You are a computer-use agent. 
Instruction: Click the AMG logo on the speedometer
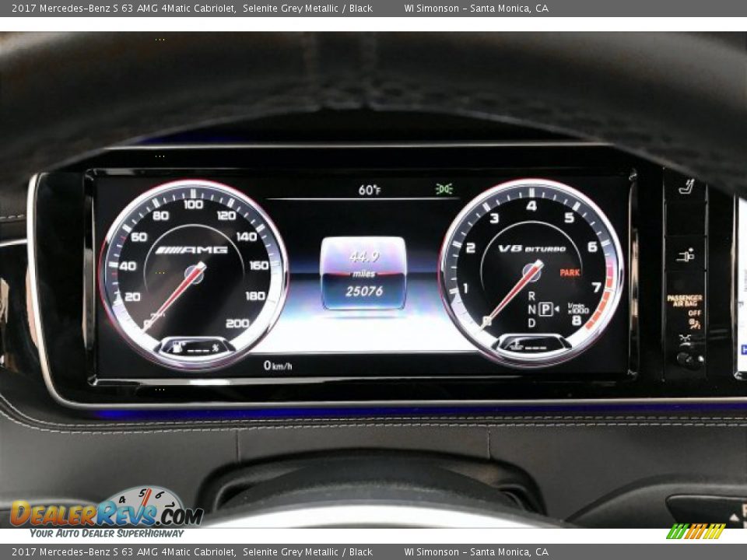tap(191, 250)
